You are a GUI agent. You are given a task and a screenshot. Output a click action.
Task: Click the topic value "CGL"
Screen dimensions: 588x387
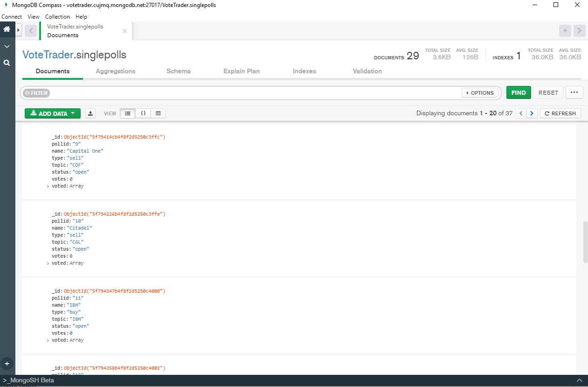77,242
